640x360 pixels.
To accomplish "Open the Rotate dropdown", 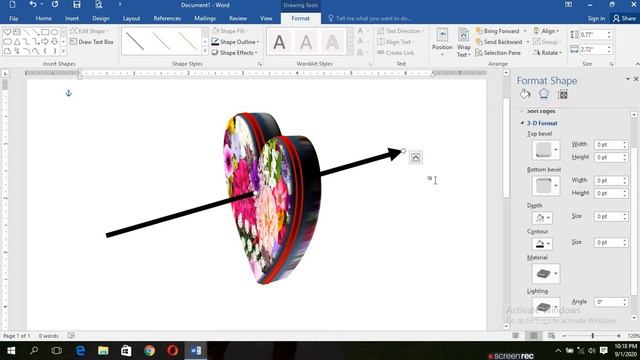I will click(547, 53).
